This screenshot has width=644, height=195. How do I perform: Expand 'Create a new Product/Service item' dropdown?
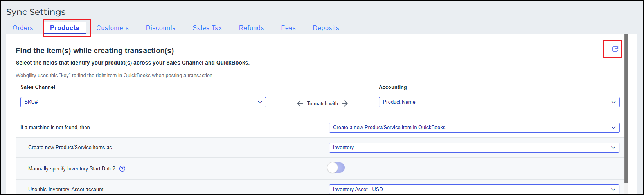pos(474,128)
